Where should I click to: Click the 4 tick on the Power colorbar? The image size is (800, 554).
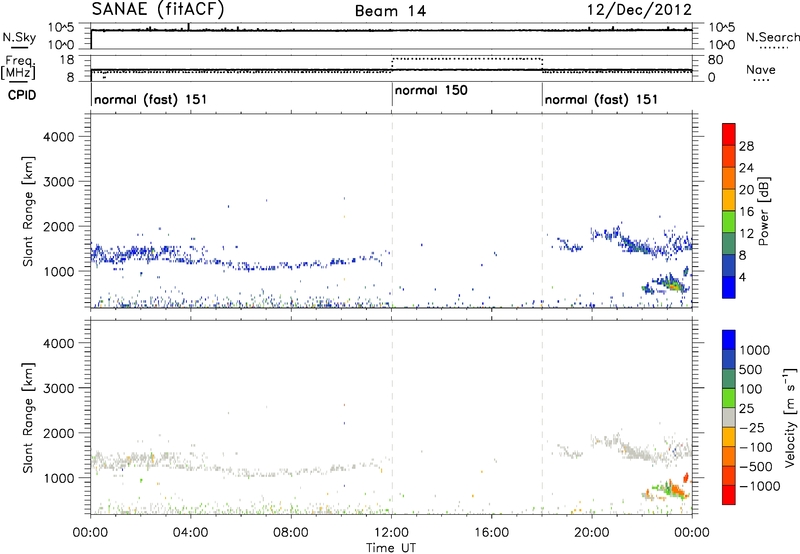(x=742, y=278)
